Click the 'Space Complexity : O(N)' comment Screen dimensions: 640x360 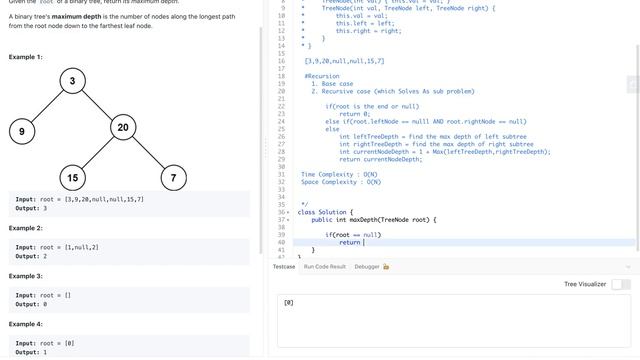341,182
